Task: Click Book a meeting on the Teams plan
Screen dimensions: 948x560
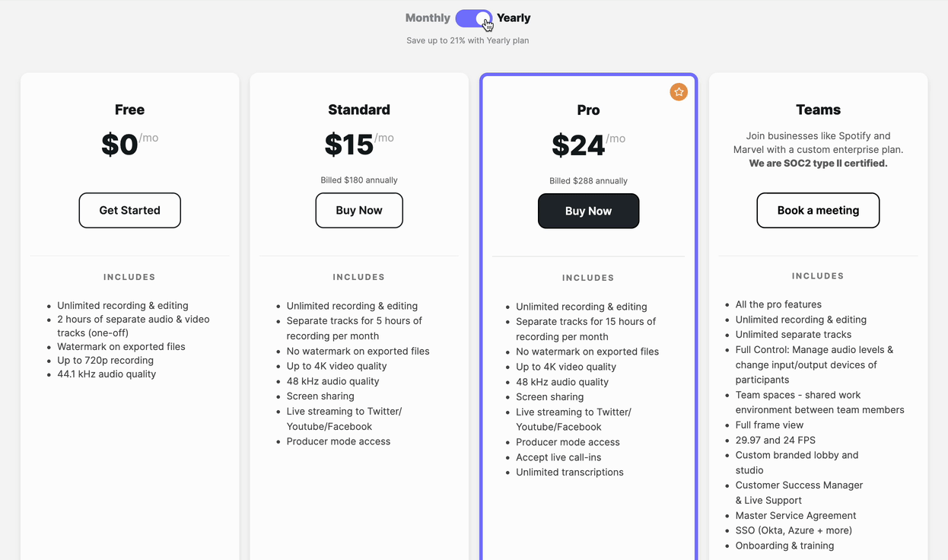Action: (818, 210)
